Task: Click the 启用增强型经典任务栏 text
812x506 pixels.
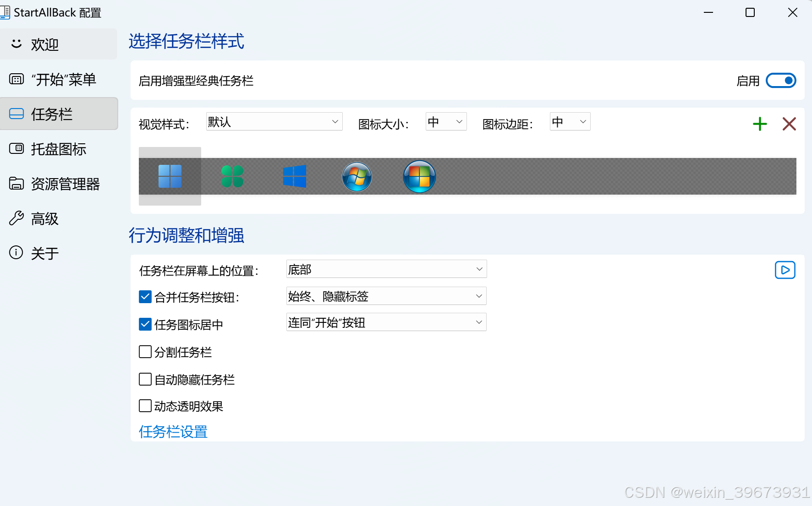Action: (x=196, y=81)
